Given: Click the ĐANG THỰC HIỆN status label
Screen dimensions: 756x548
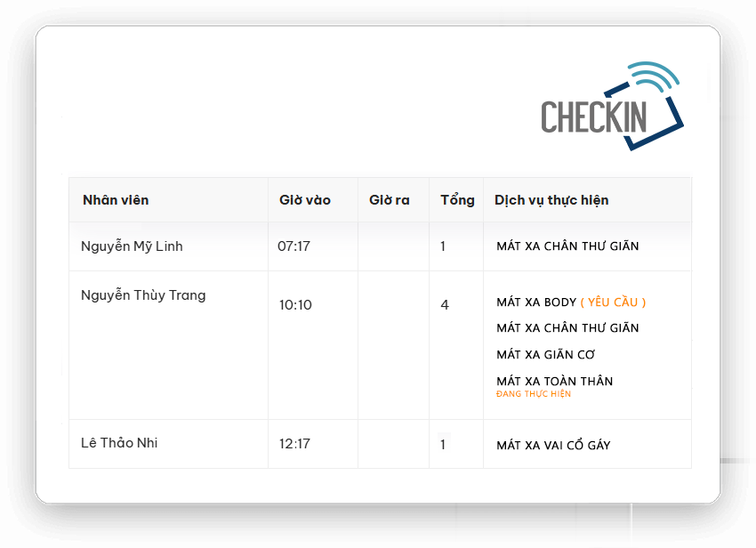Looking at the screenshot, I should [534, 394].
